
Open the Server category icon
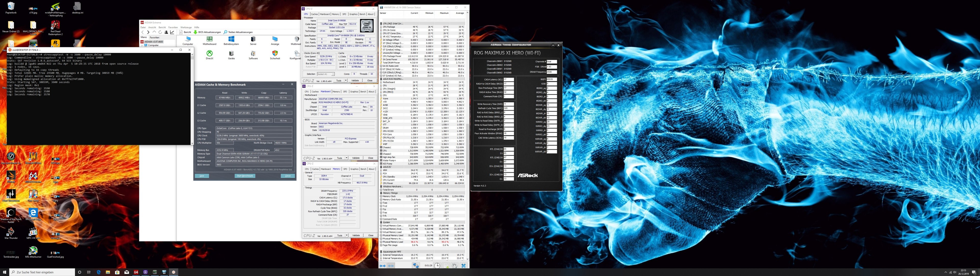coord(253,41)
